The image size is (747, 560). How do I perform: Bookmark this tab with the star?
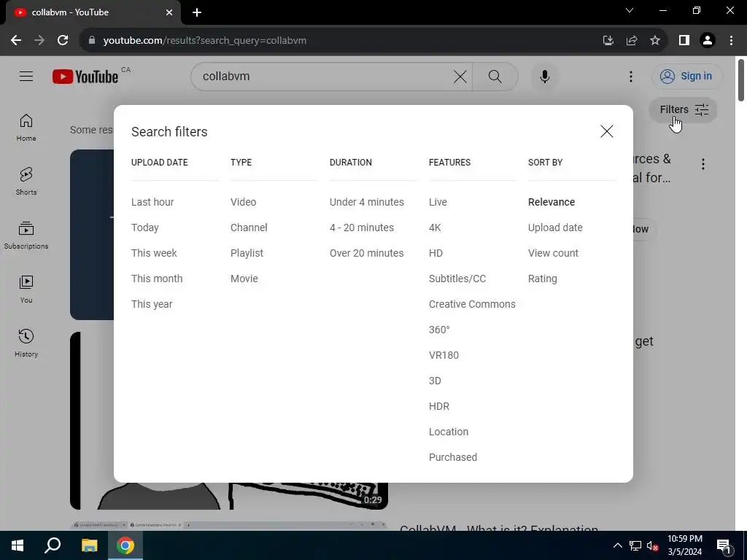[x=655, y=41]
